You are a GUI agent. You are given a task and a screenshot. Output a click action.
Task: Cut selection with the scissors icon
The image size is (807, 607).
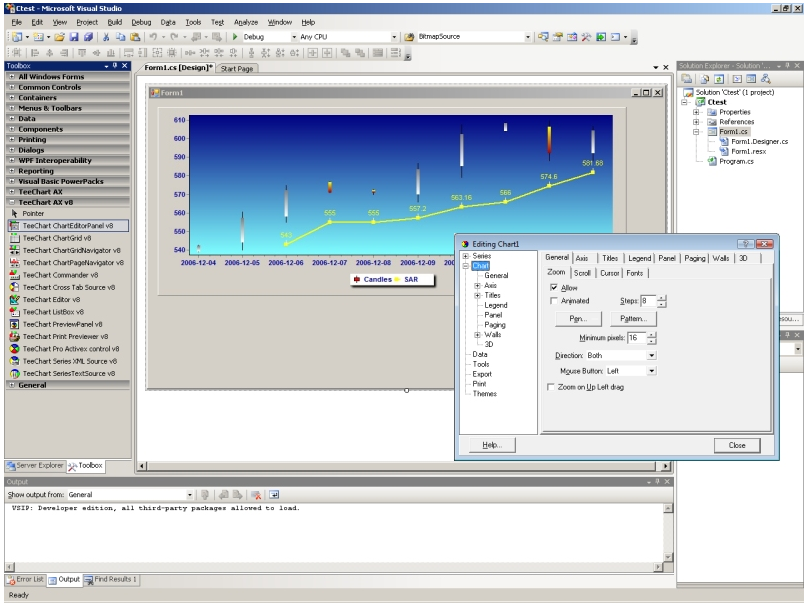(x=106, y=37)
